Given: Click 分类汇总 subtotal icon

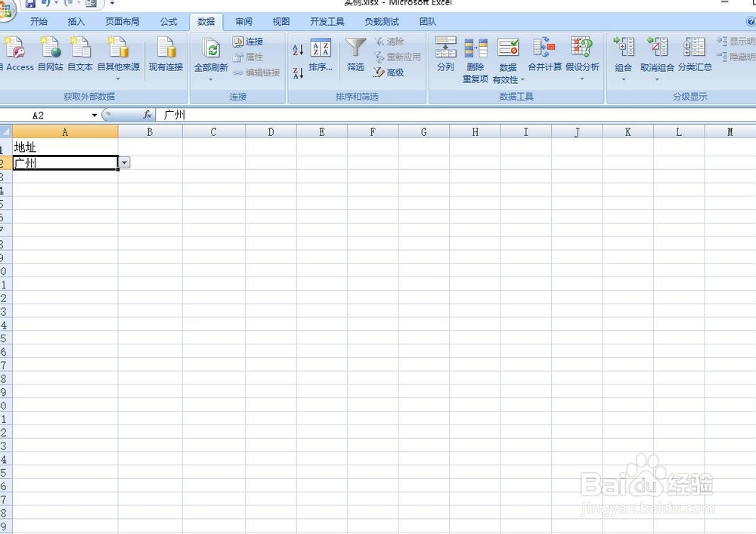Looking at the screenshot, I should (x=694, y=47).
